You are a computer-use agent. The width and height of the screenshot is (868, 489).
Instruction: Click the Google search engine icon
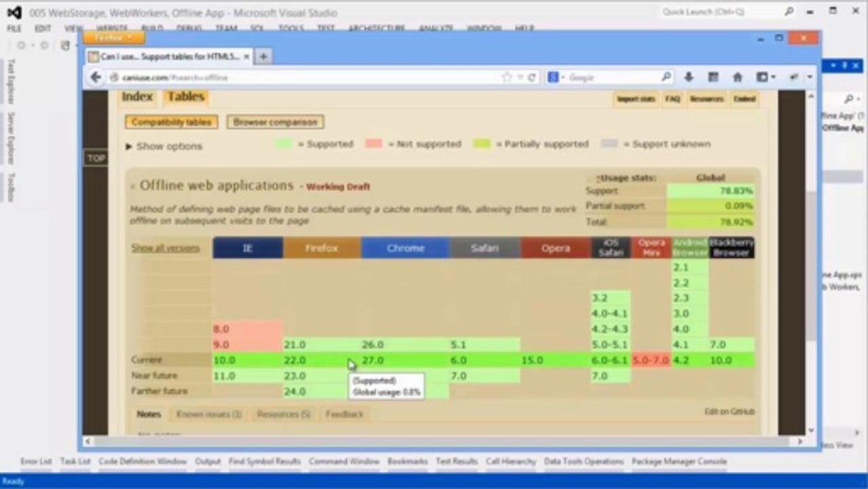(553, 77)
